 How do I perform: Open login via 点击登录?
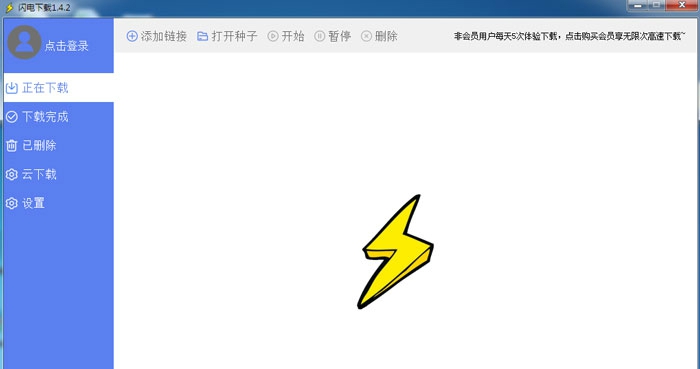point(67,46)
